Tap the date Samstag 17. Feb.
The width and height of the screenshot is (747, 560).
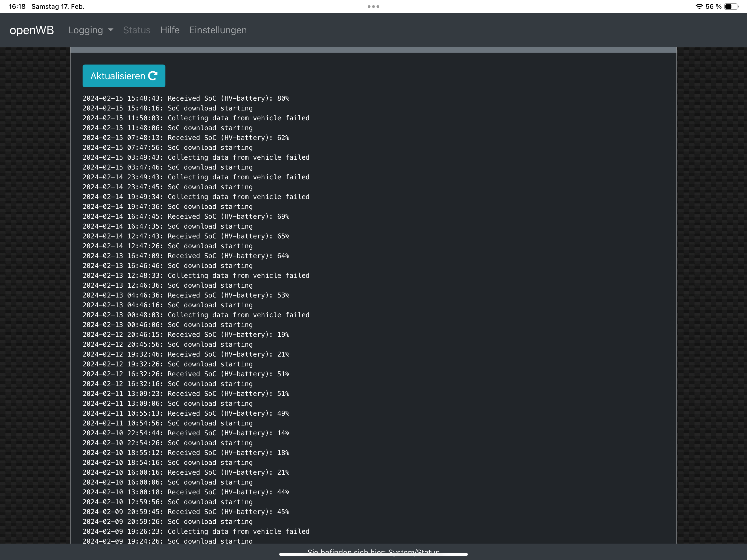(x=58, y=6)
